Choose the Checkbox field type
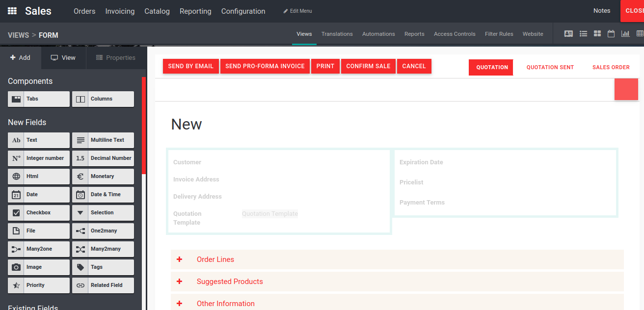This screenshot has width=644, height=310. (39, 213)
